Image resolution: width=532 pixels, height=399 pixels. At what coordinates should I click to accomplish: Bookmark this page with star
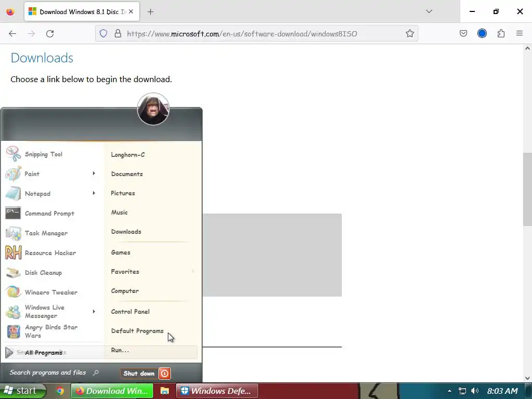pyautogui.click(x=410, y=33)
